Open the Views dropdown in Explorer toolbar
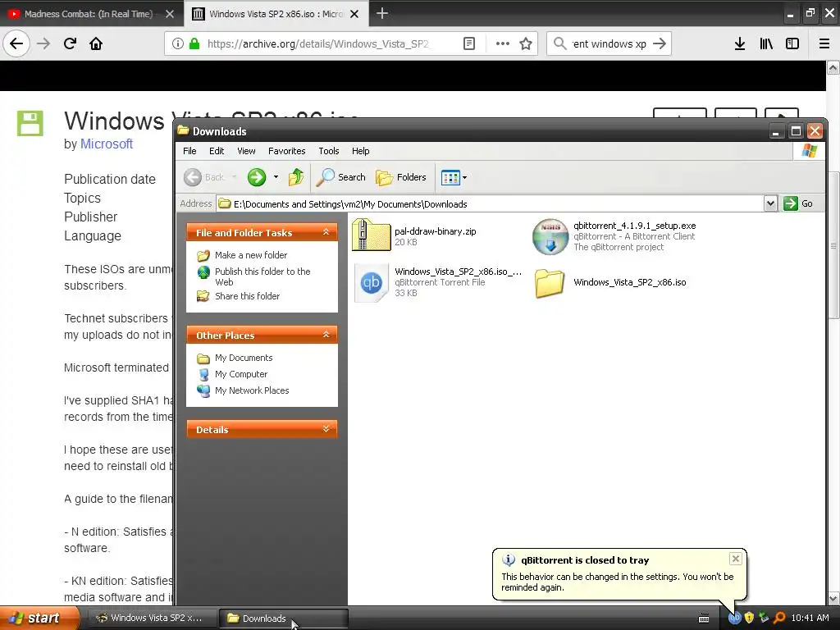Screen dimensions: 840x630 (x=454, y=177)
